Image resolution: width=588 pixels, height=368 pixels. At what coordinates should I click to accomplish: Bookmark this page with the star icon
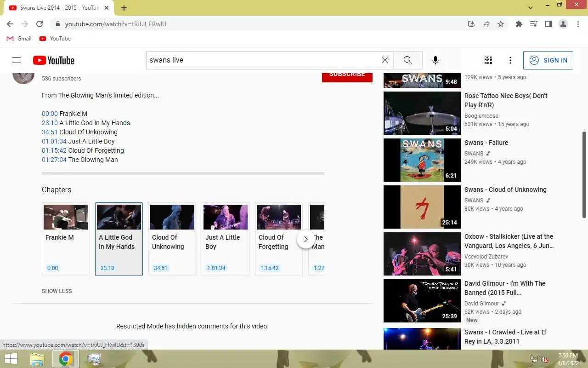click(x=501, y=24)
